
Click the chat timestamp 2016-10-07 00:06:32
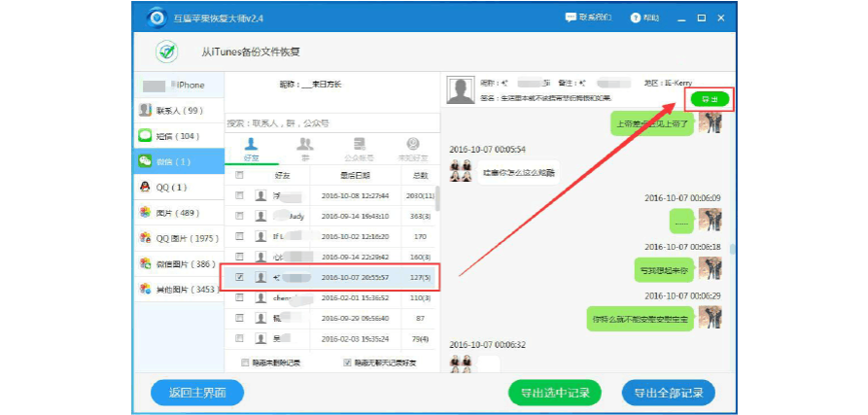[x=487, y=344]
